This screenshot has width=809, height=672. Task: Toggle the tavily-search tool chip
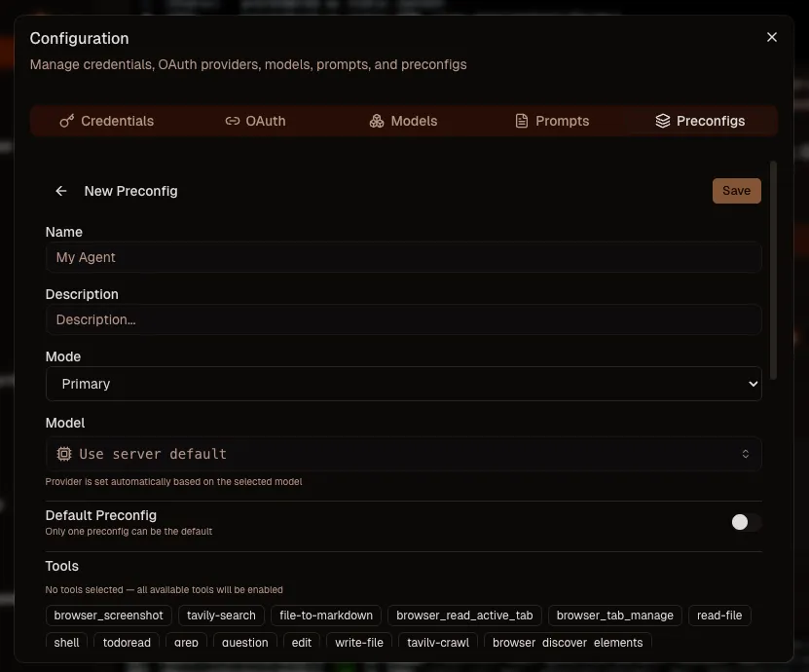click(x=221, y=616)
